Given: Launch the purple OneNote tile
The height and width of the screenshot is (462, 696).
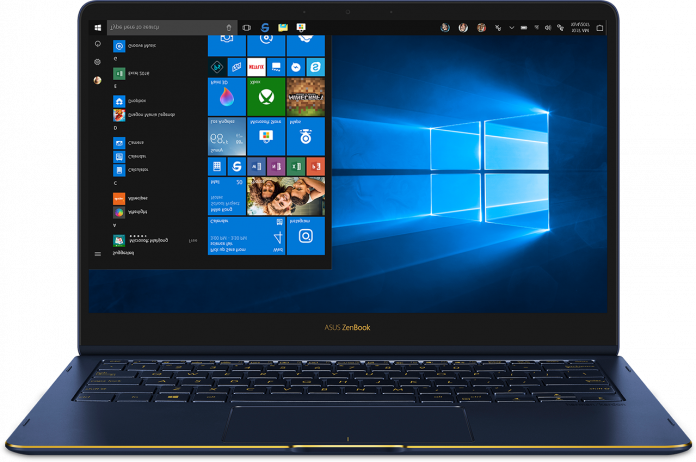Looking at the screenshot, I should [276, 166].
